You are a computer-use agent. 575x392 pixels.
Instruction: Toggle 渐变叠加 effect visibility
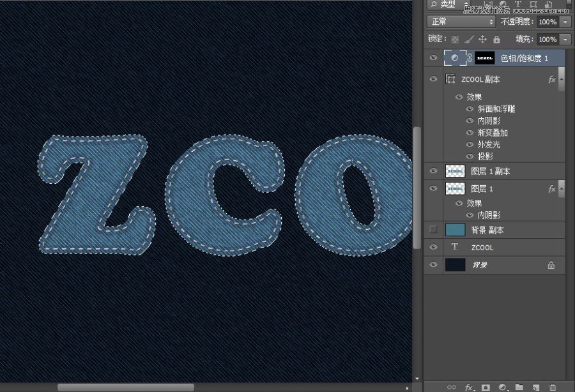click(470, 133)
